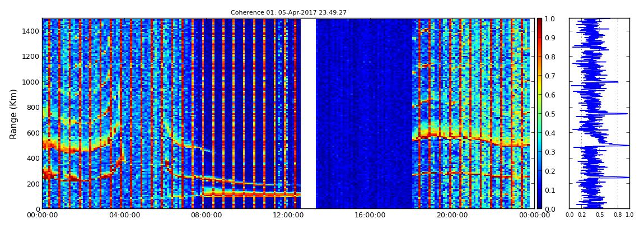Click the 0.8 tick on the profile plot axis
644x228 pixels.
tap(618, 215)
